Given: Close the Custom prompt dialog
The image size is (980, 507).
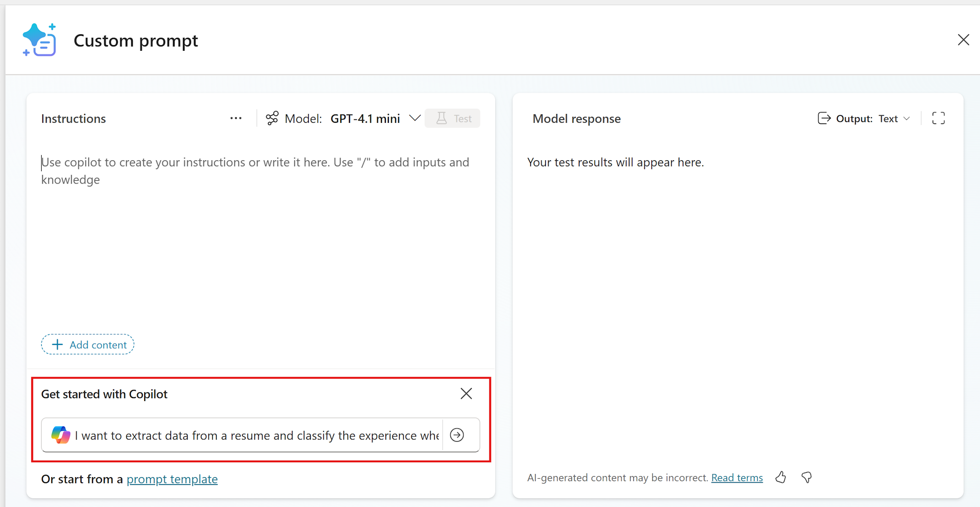Looking at the screenshot, I should 964,39.
